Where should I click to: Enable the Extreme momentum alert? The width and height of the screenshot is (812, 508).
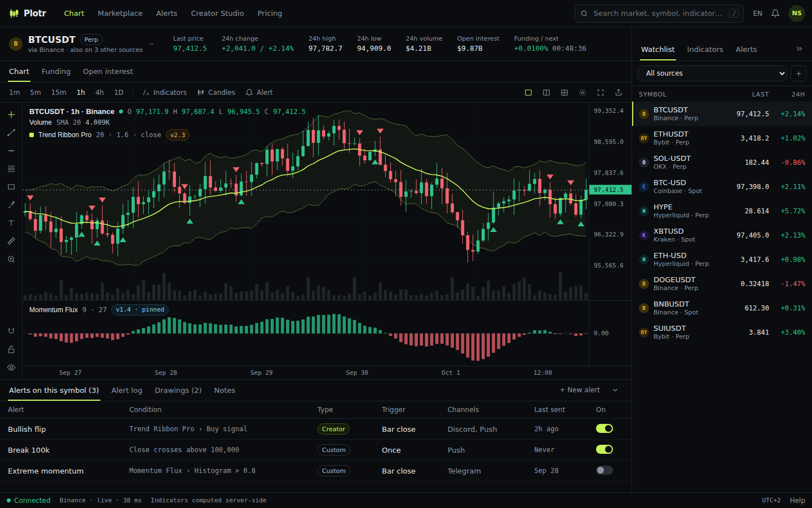[604, 470]
